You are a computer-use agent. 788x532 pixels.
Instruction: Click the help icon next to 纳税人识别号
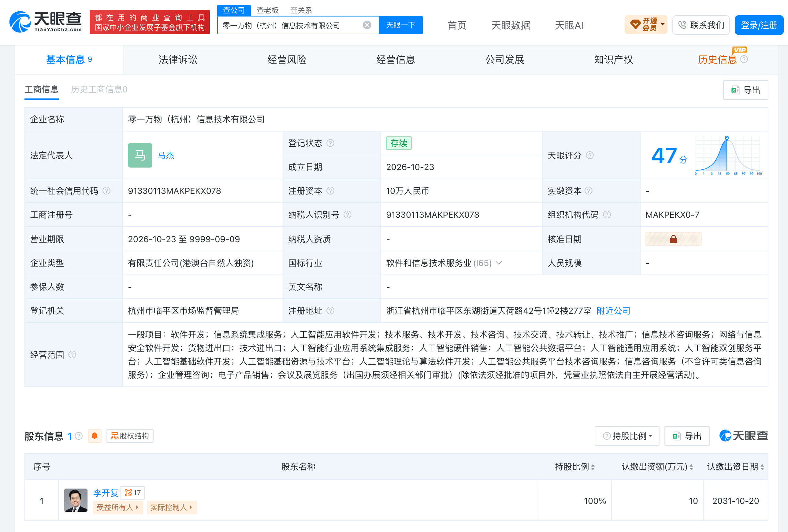tap(348, 215)
